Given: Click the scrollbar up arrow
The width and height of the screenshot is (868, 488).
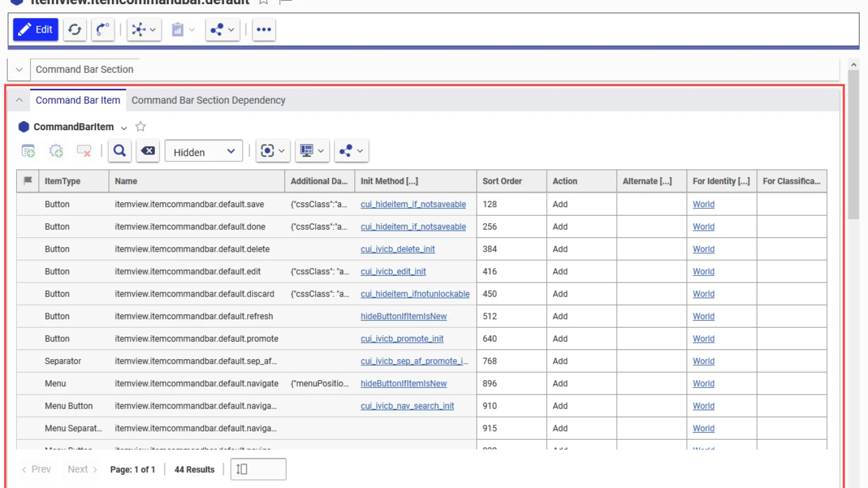Looking at the screenshot, I should (853, 63).
